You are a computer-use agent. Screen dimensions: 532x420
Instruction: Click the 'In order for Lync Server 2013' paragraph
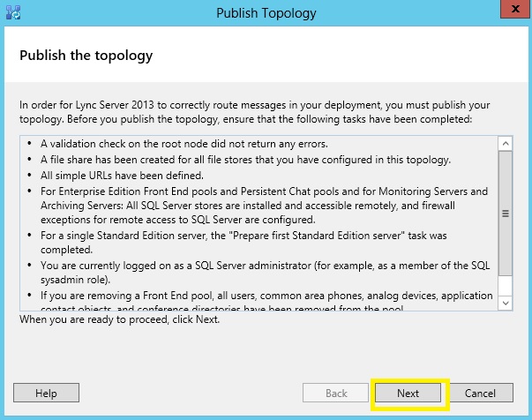tap(254, 112)
